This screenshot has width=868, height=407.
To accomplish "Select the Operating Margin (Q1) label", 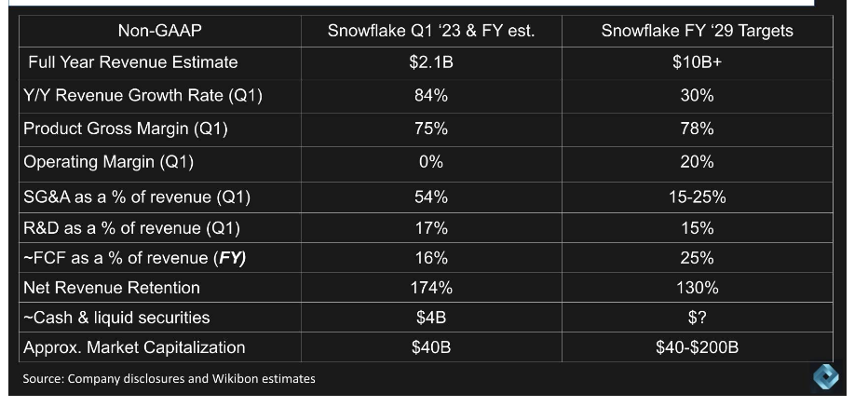I will click(108, 162).
